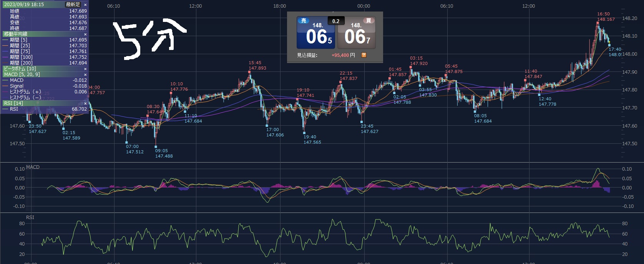Remove the ピークボトム [10] indicator
Image resolution: width=644 pixels, height=264 pixels.
click(x=85, y=69)
